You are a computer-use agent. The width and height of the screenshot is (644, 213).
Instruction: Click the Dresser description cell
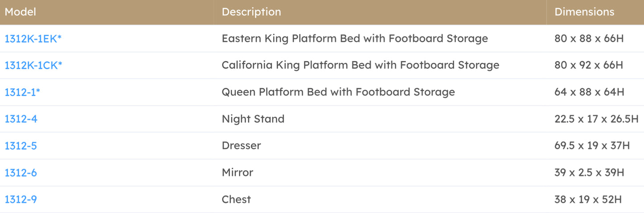241,146
